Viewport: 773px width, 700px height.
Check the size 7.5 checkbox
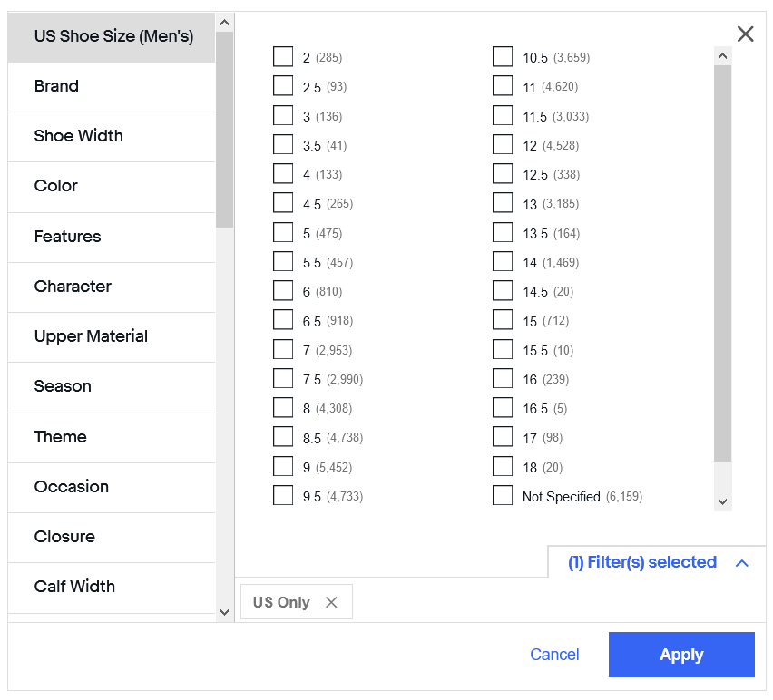(x=283, y=379)
